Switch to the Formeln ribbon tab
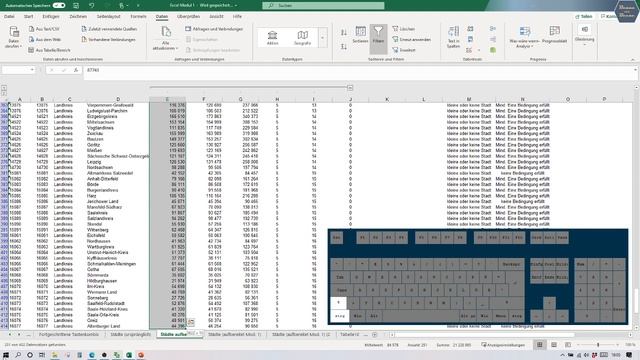 (138, 17)
